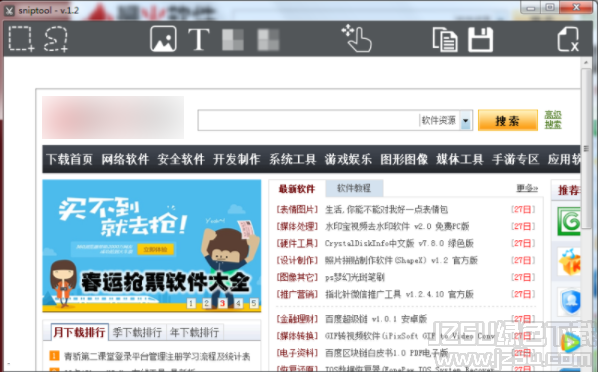
Task: Open the 下载首页 nav item
Action: point(69,159)
